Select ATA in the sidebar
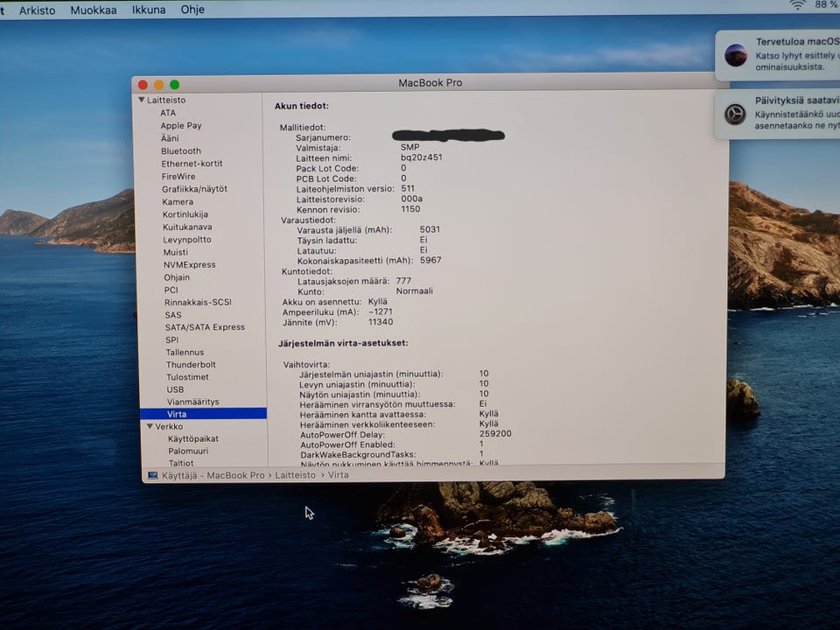This screenshot has width=840, height=630. tap(168, 113)
